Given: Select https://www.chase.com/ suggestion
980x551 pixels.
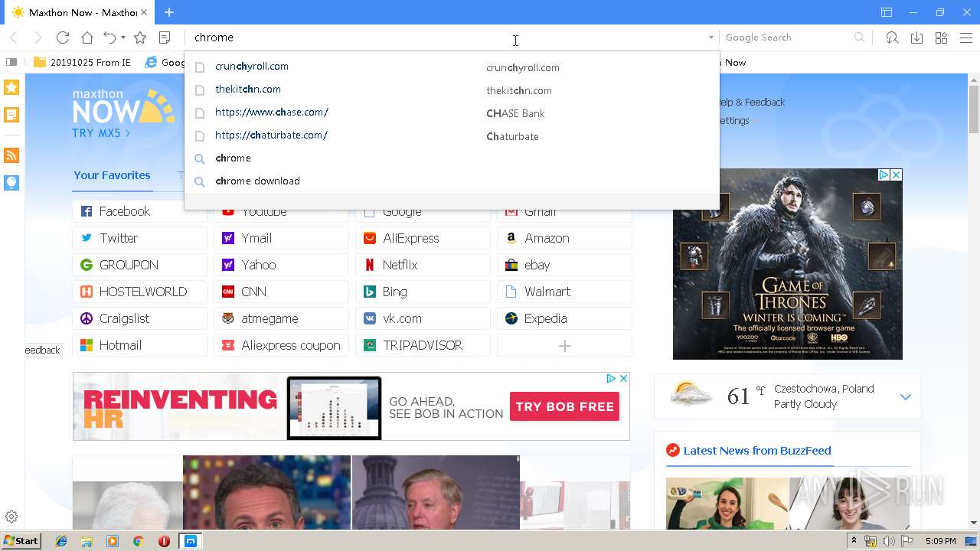Looking at the screenshot, I should click(x=452, y=112).
